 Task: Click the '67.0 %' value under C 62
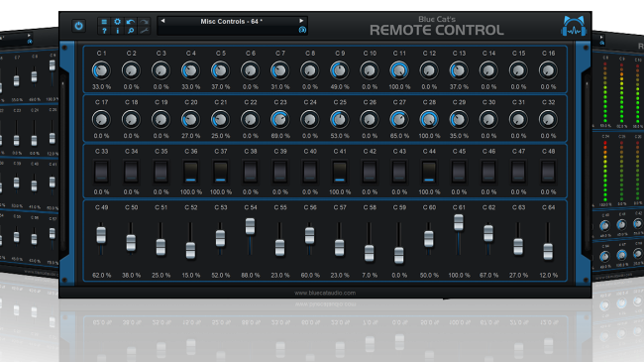488,275
